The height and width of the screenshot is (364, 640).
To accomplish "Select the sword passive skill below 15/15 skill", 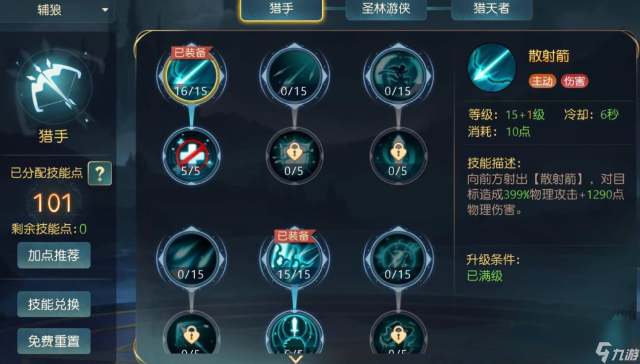I will pos(294,333).
